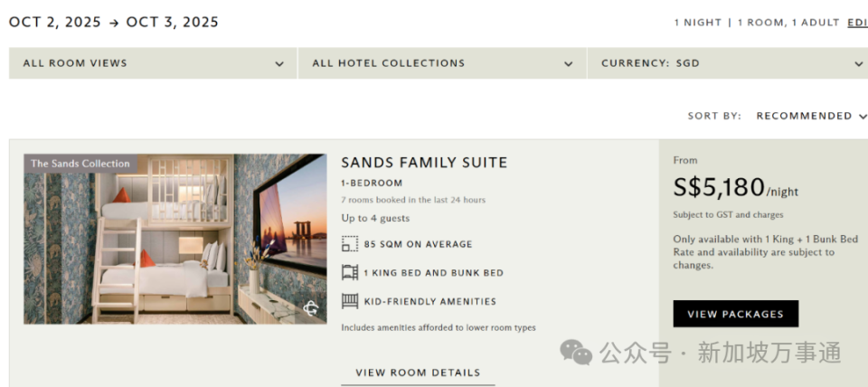Open the All Hotel Collections dropdown
The image size is (868, 387).
(x=442, y=63)
